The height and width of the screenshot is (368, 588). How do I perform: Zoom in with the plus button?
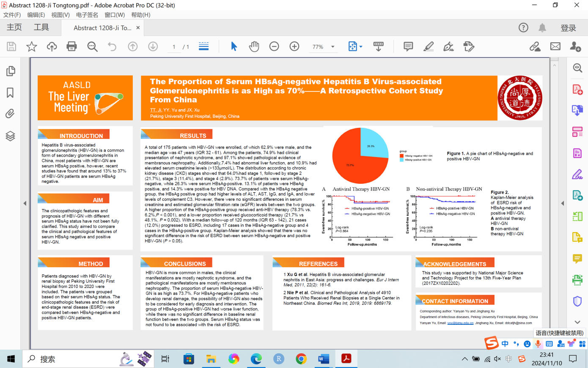pos(294,47)
